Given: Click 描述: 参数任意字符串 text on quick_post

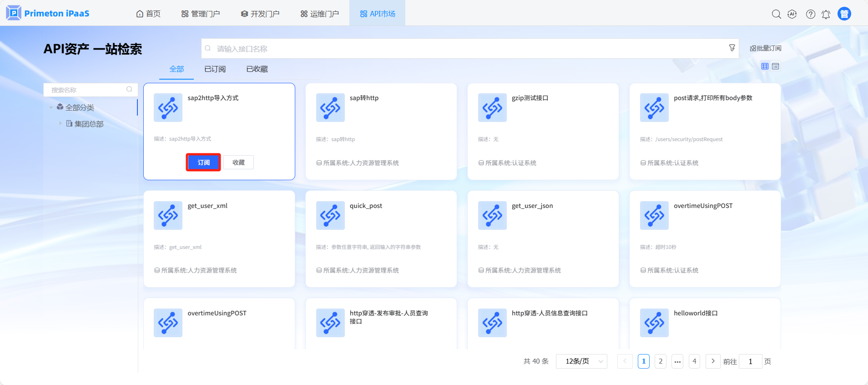Looking at the screenshot, I should (368, 247).
